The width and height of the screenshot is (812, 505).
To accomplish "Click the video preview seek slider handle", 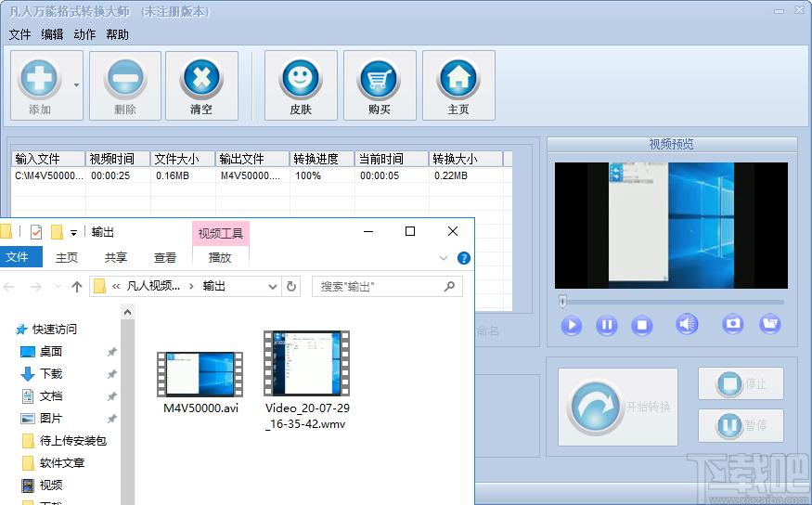I will click(x=563, y=301).
